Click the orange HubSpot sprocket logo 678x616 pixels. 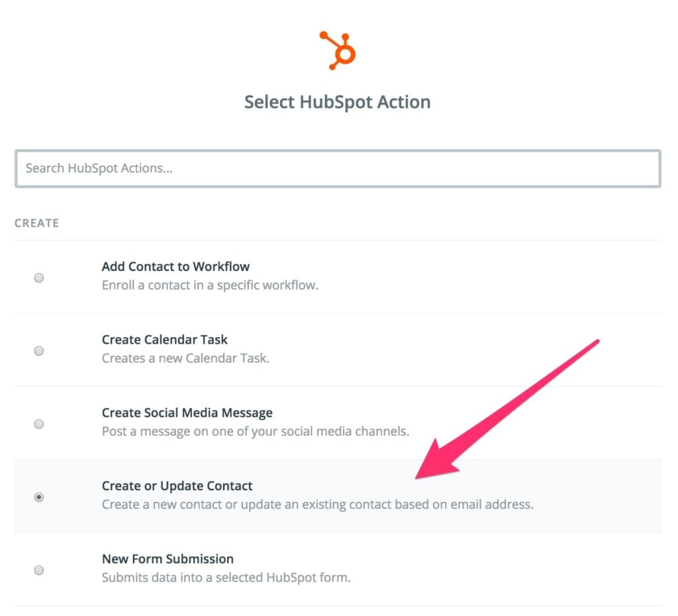tap(338, 50)
